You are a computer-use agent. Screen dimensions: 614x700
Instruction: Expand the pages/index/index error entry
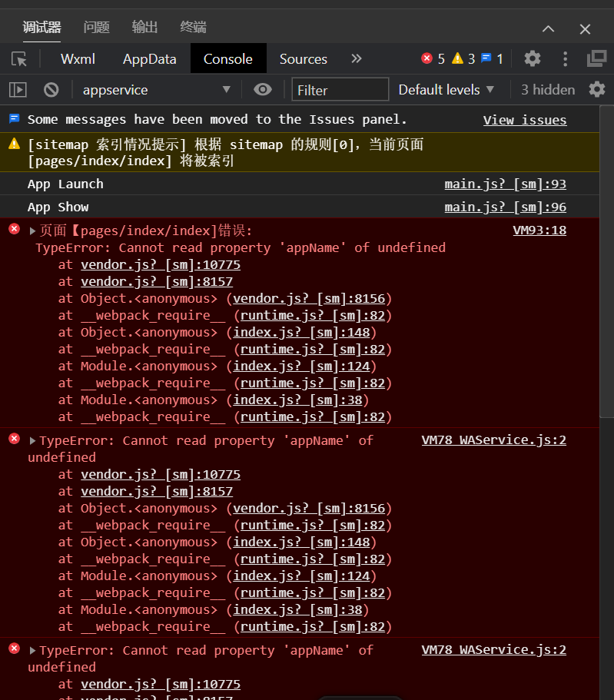point(32,231)
